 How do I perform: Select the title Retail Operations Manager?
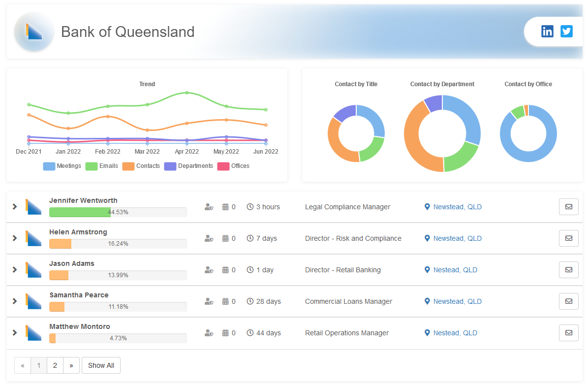tap(347, 333)
